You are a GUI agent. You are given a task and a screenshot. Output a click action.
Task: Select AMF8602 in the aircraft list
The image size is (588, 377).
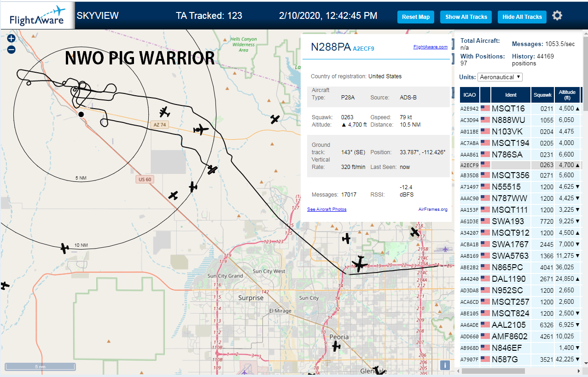[511, 336]
